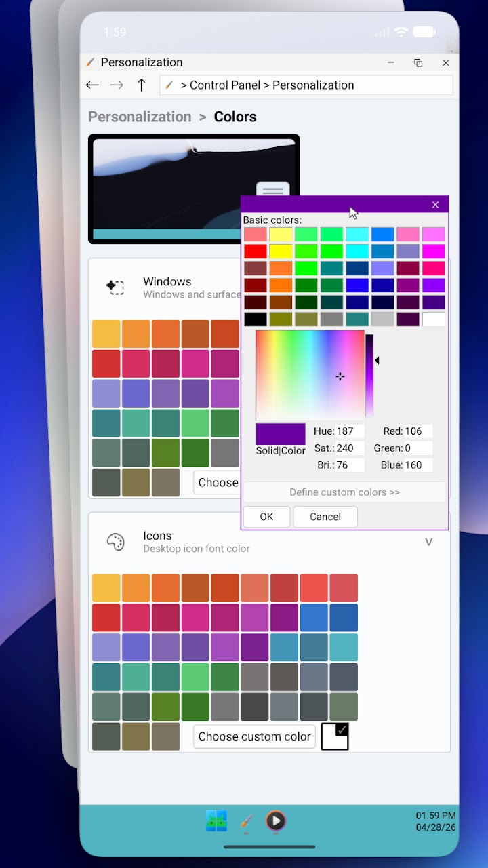The image size is (488, 868).
Task: Click the brightness slider arrow marker
Action: tap(377, 361)
